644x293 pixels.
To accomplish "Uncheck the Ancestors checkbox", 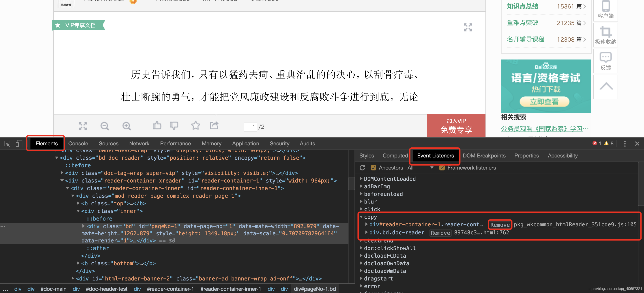I will coord(373,168).
